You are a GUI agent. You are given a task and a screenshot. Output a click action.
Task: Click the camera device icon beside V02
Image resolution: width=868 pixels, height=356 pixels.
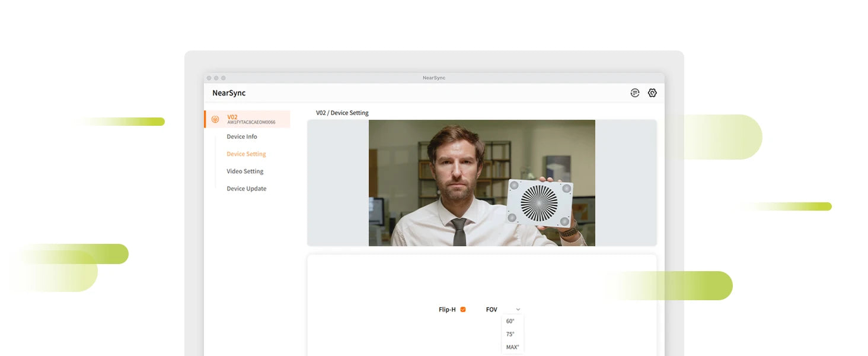(215, 118)
